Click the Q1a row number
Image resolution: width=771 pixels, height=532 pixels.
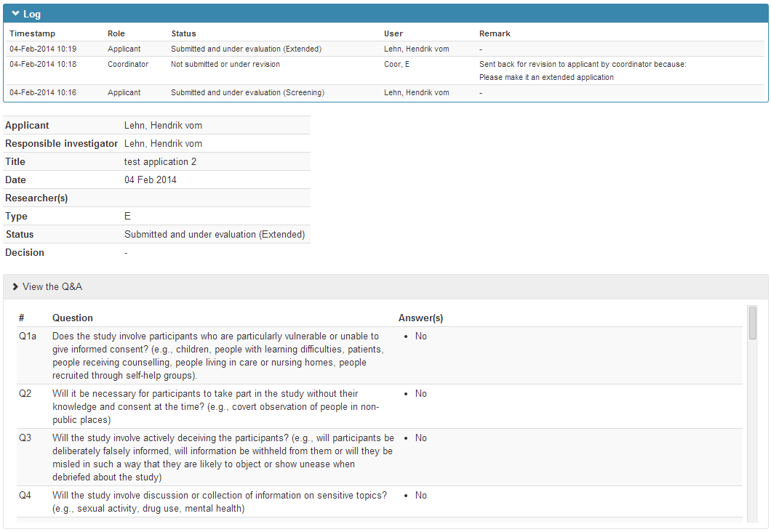coord(28,336)
